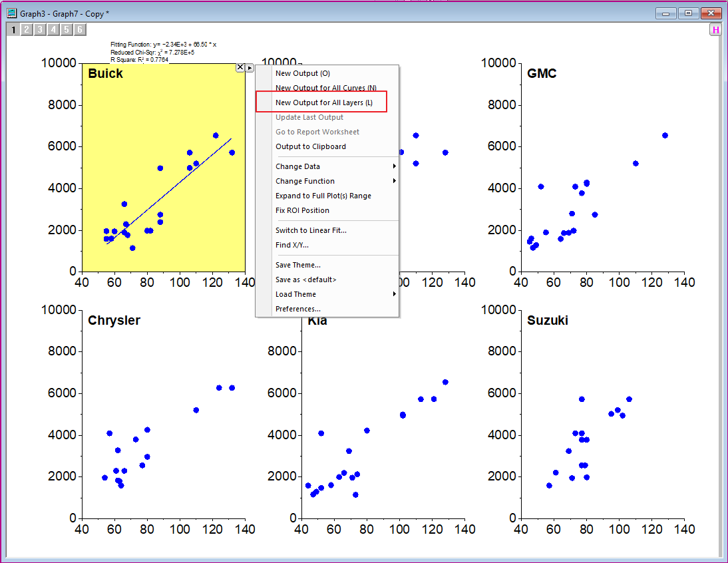The image size is (728, 563).
Task: Click the Update Last Output entry
Action: tap(327, 117)
